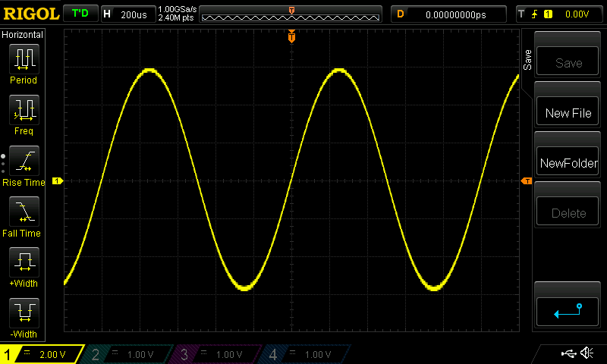This screenshot has height=364, width=607.
Task: Click the Save menu side tab
Action: click(527, 58)
